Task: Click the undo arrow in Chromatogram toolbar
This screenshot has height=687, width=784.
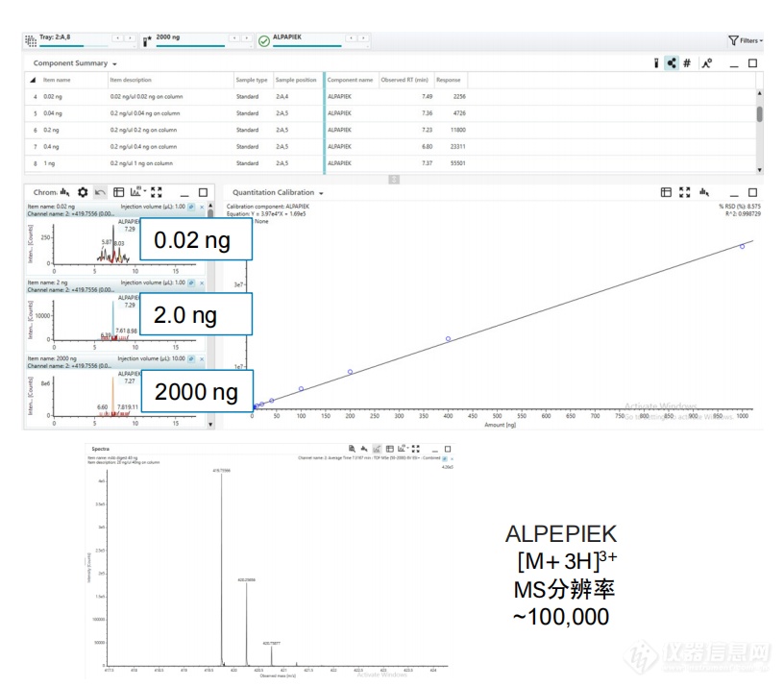Action: coord(101,192)
